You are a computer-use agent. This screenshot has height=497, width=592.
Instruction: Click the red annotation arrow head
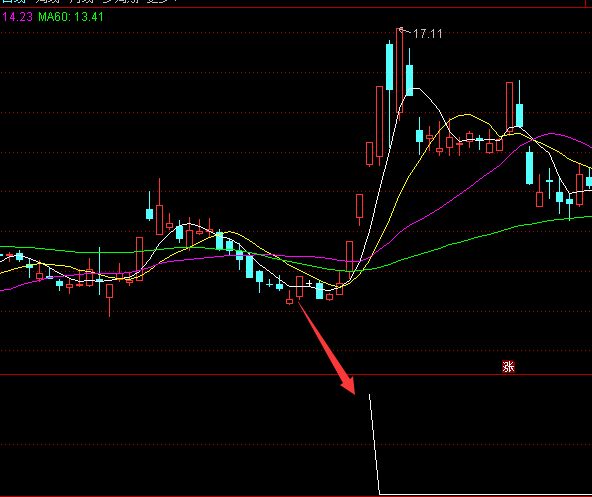[348, 384]
